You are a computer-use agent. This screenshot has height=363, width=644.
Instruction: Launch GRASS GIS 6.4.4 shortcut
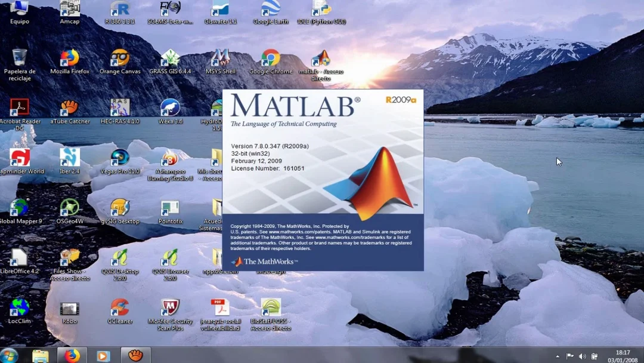click(x=170, y=61)
